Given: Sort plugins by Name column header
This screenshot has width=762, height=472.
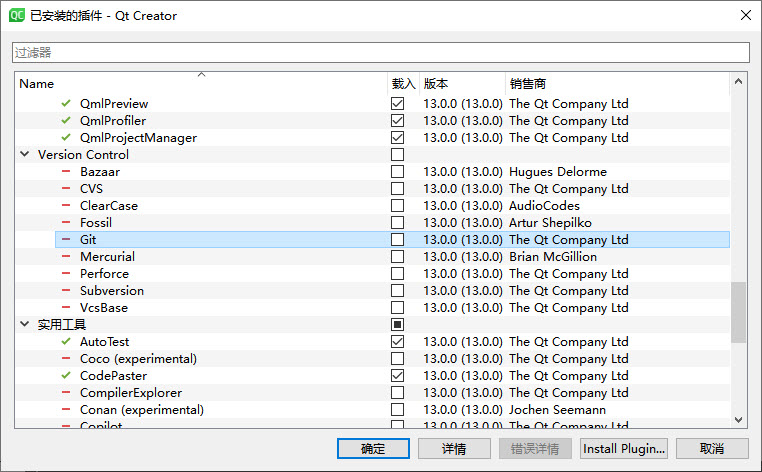Looking at the screenshot, I should pyautogui.click(x=201, y=84).
